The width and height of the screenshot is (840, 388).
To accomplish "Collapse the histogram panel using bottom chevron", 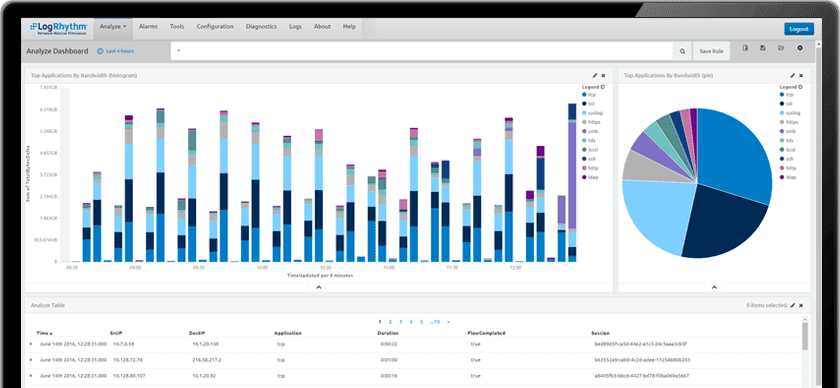I will pos(319,287).
